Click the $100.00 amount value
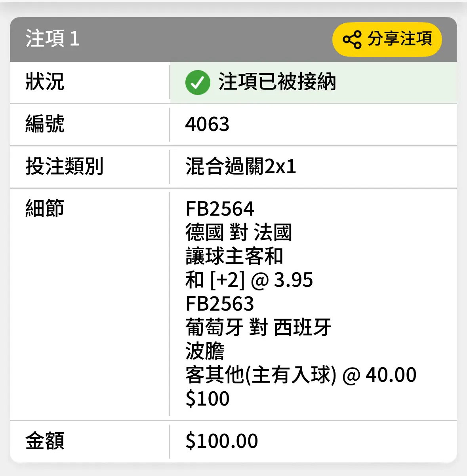This screenshot has height=476, width=467. (221, 441)
